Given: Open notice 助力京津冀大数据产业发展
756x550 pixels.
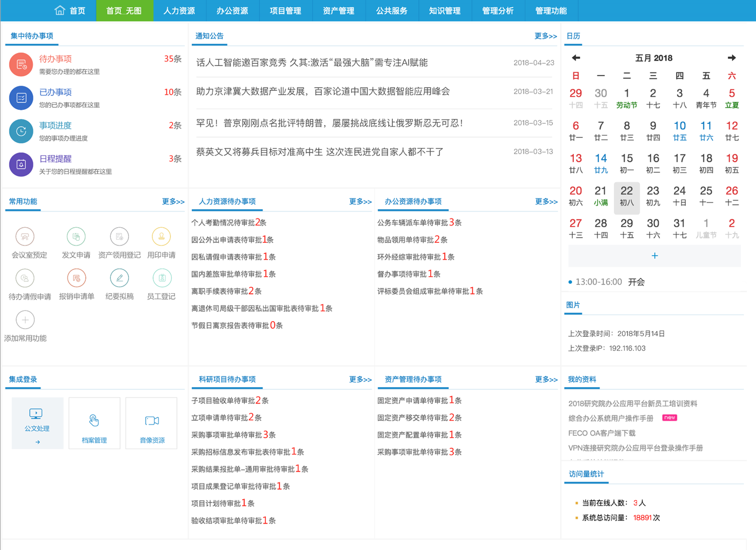Looking at the screenshot, I should click(x=323, y=91).
